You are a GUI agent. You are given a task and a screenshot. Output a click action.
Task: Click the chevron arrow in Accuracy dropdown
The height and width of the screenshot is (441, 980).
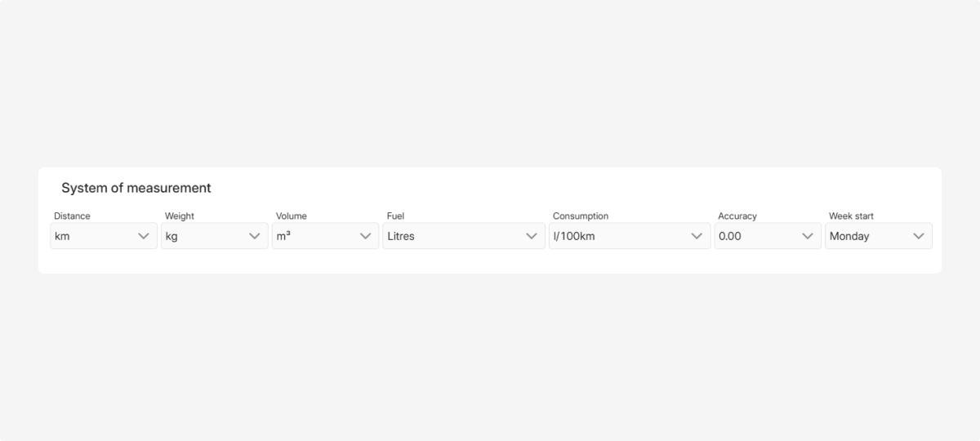pyautogui.click(x=808, y=236)
